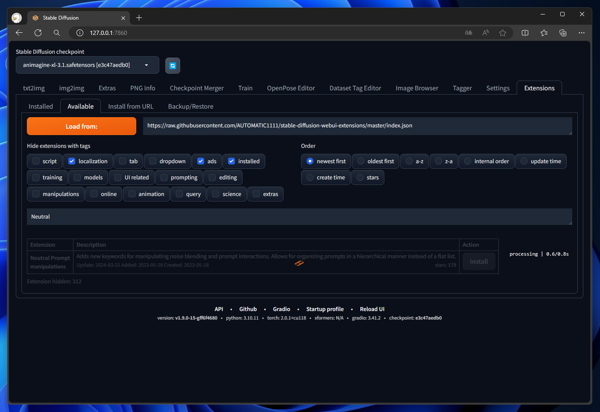Select the Backup/Restore sub-tab
Viewport: 600px width, 412px height.
191,106
